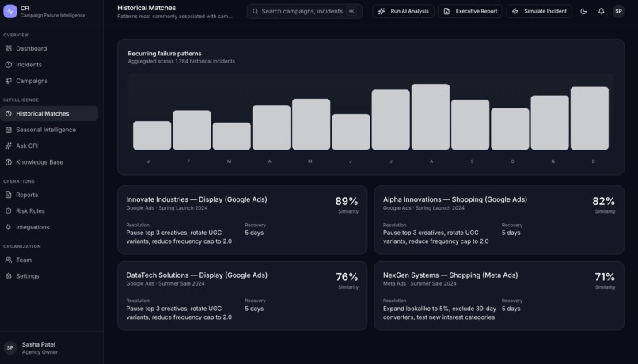Open Reports page link
Viewport: 638px width, 364px height.
[49, 195]
